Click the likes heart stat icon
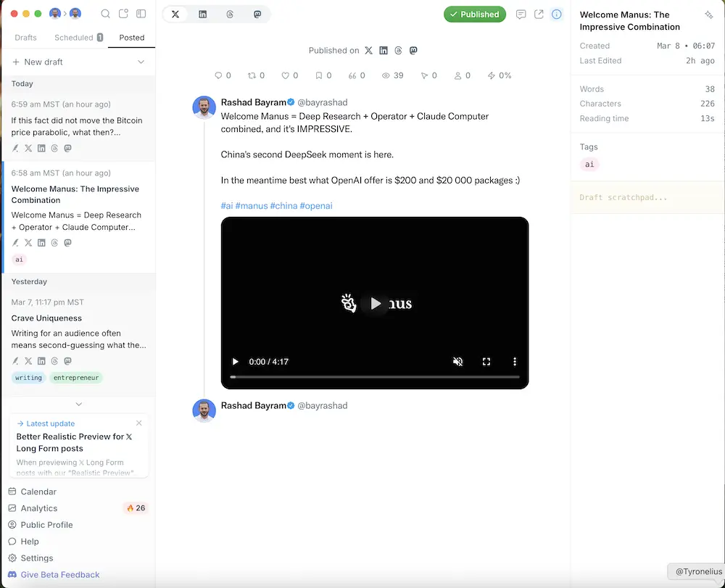 point(285,75)
